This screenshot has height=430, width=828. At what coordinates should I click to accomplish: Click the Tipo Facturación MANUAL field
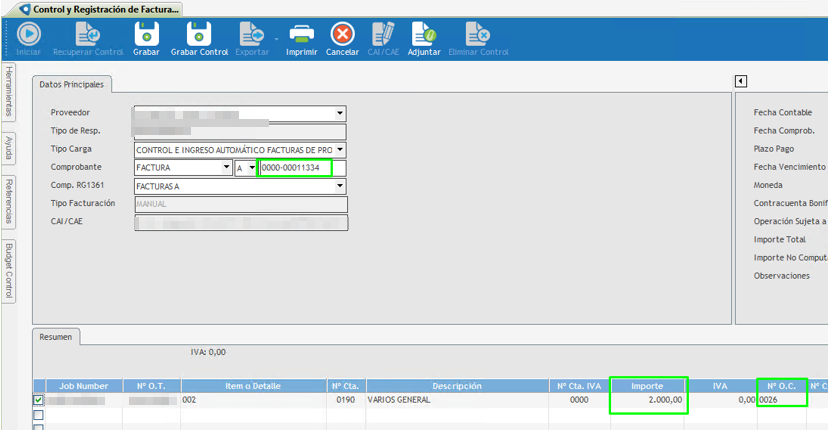[x=241, y=204]
